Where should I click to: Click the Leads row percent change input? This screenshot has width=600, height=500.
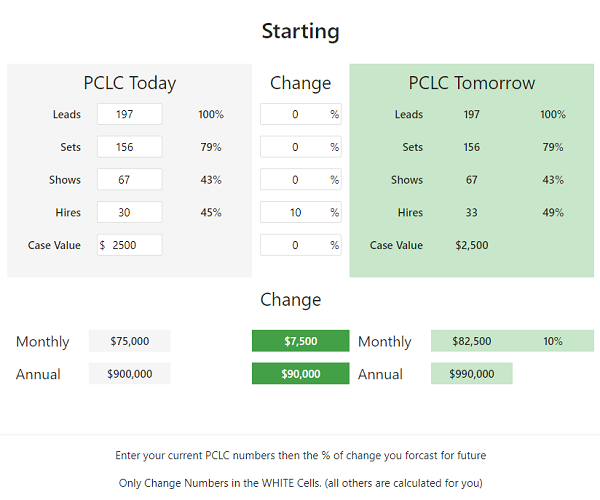pyautogui.click(x=294, y=115)
